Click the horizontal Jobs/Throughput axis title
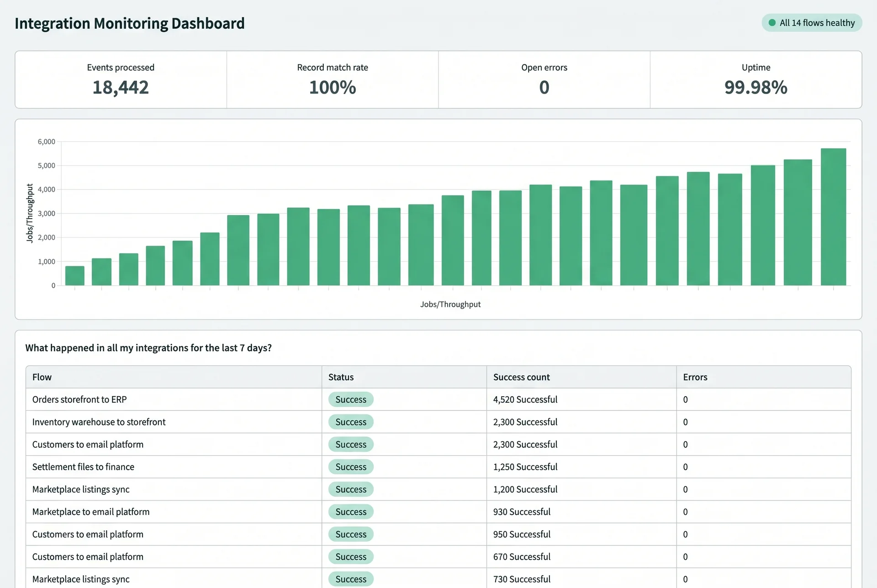The width and height of the screenshot is (877, 588). click(450, 304)
